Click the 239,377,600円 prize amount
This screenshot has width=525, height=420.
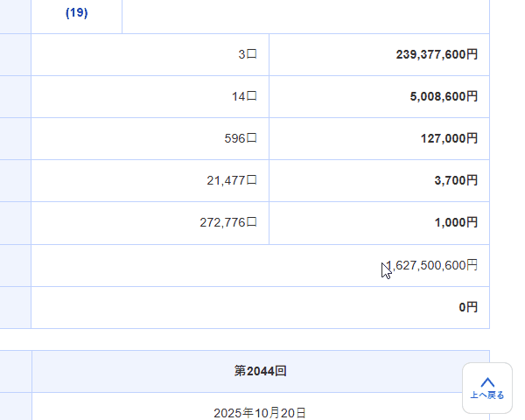(x=437, y=54)
